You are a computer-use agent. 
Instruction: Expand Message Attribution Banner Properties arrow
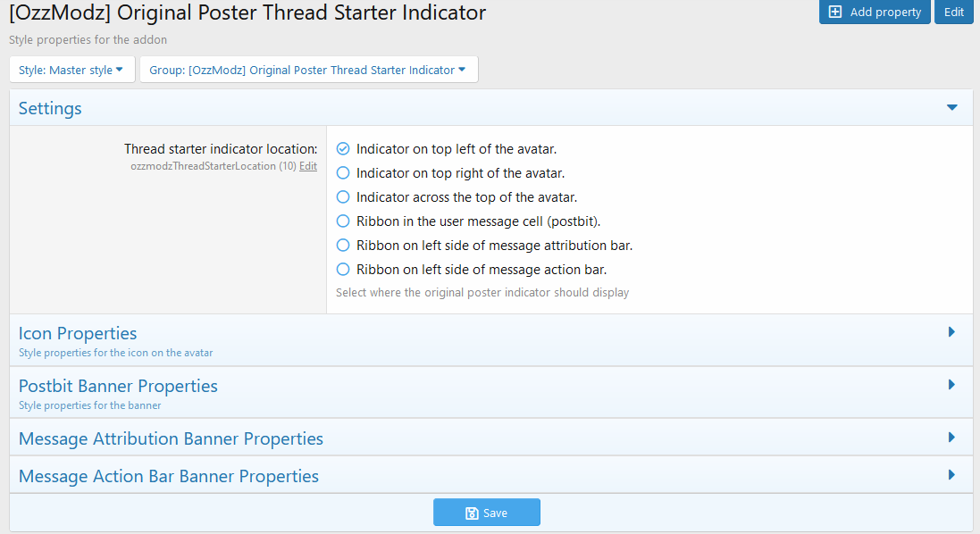click(x=951, y=438)
